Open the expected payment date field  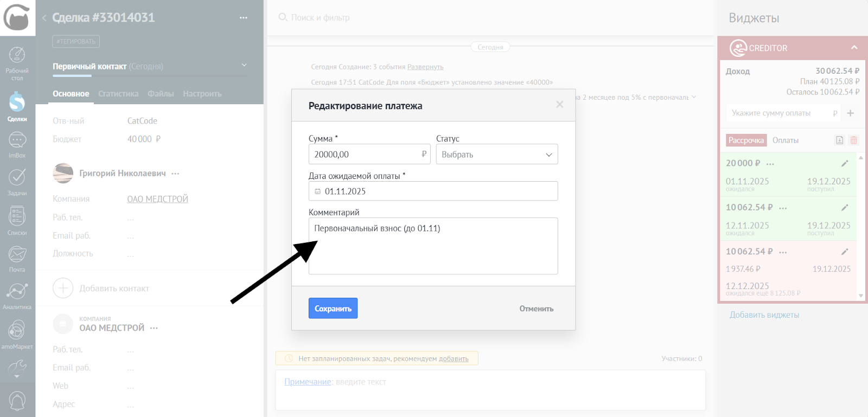pyautogui.click(x=433, y=191)
